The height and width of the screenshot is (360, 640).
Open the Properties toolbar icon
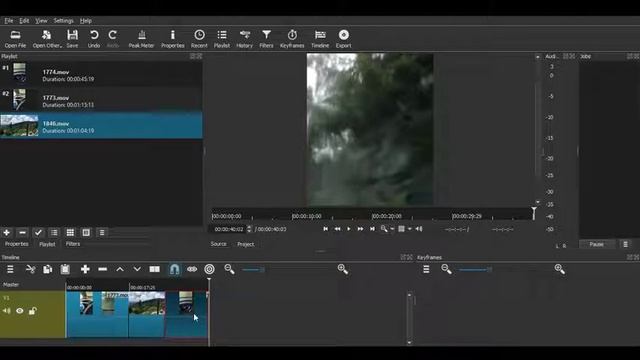(173, 39)
